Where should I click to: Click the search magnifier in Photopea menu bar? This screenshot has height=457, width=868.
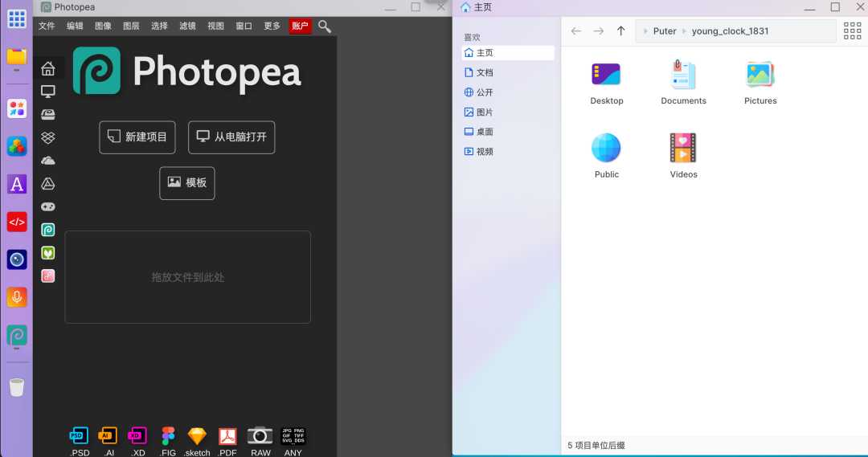[x=325, y=26]
